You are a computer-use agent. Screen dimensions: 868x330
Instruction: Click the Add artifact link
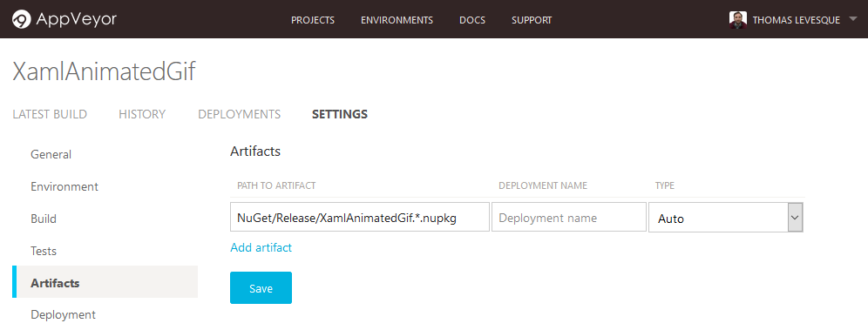261,247
